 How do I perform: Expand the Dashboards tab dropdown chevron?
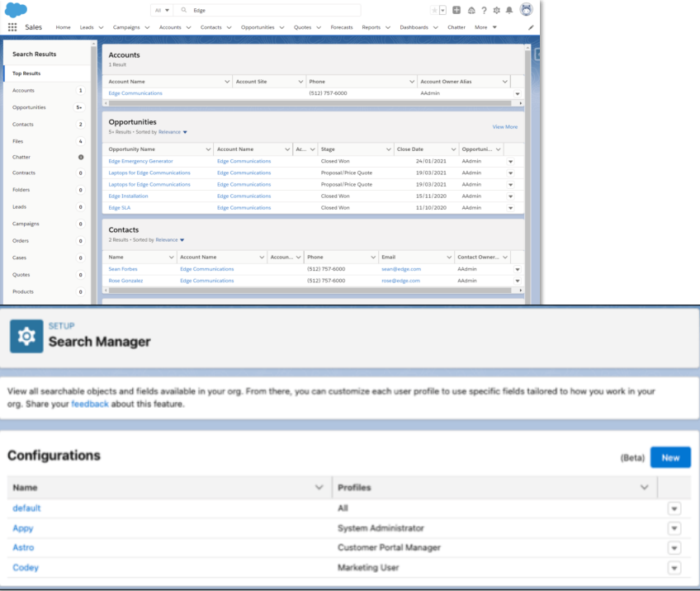[436, 28]
